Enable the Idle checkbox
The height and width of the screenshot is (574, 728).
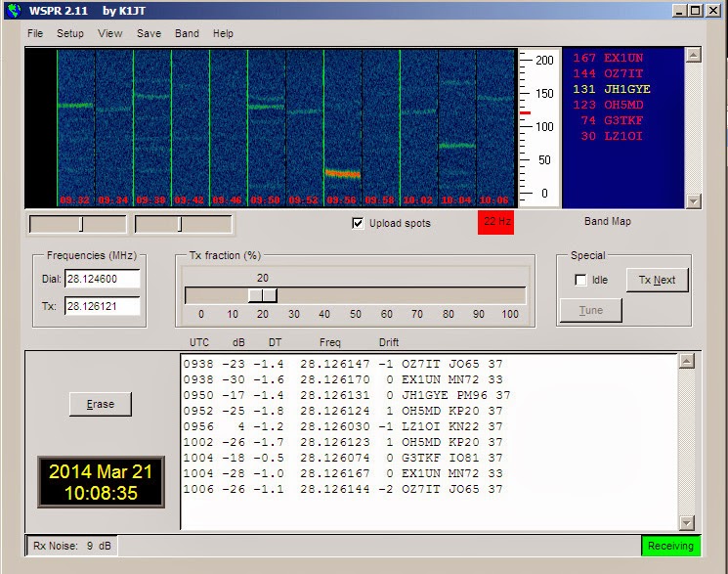(580, 280)
